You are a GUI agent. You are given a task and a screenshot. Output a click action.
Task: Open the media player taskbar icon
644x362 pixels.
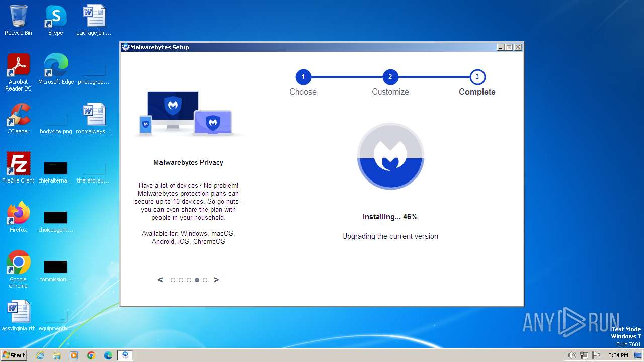tap(74, 355)
